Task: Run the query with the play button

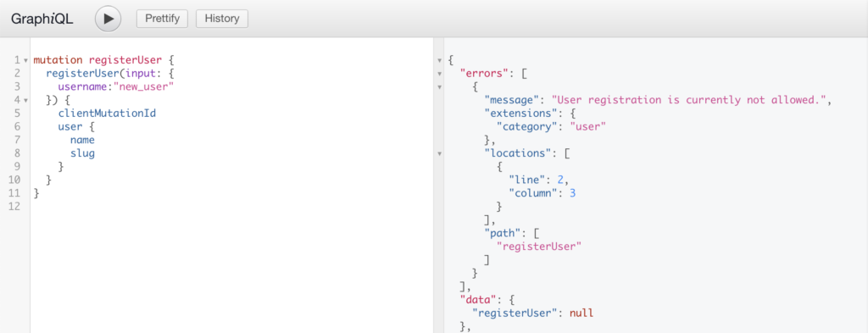Action: [108, 19]
